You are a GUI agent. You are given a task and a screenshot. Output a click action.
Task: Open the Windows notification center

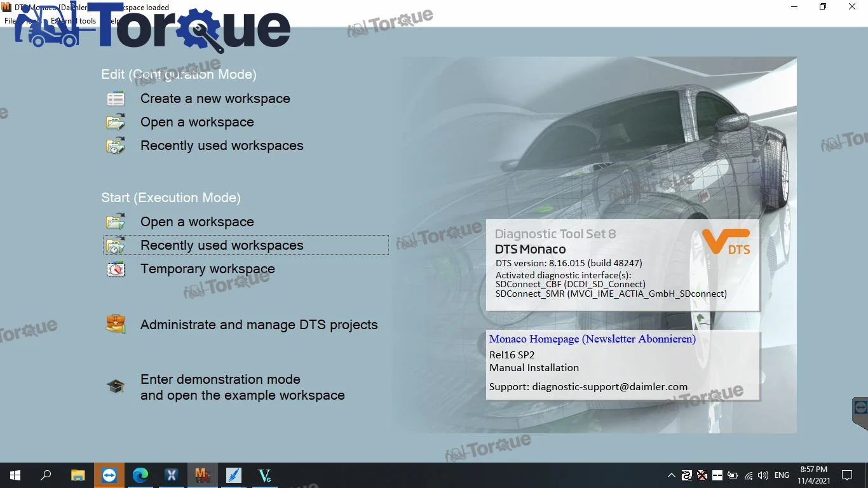point(847,475)
